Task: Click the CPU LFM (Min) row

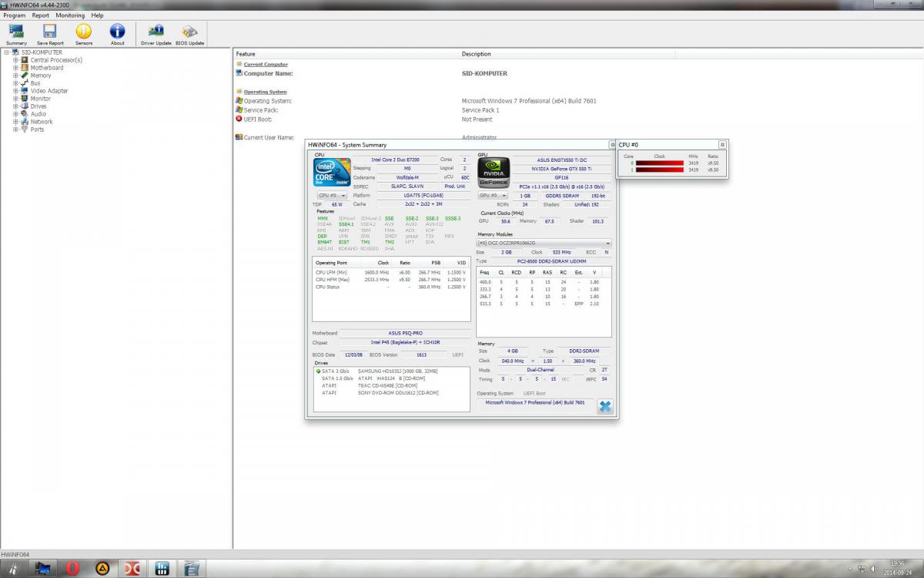Action: coord(391,272)
